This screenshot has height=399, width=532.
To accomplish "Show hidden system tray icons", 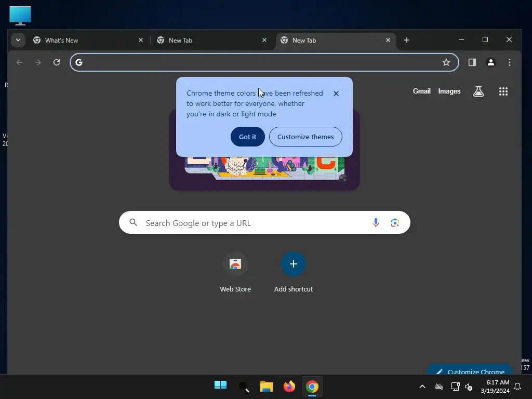I will (x=422, y=387).
